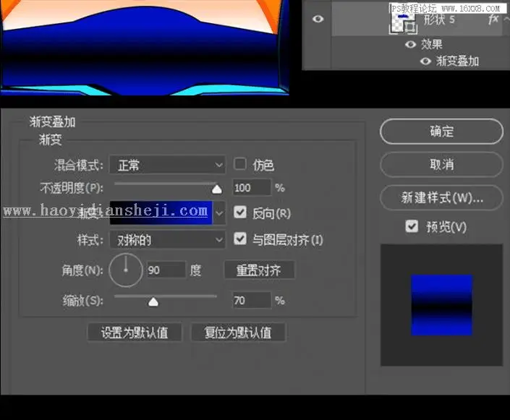Click the scale field showing 70
510x420 pixels.
[252, 301]
